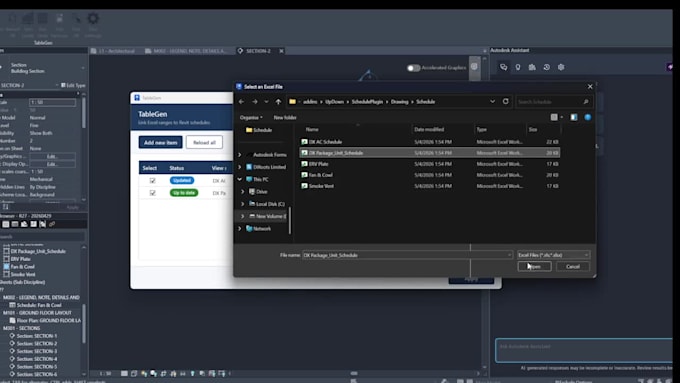Click the link icon in Project Browser toolbar
680x383 pixels.
(x=52, y=224)
